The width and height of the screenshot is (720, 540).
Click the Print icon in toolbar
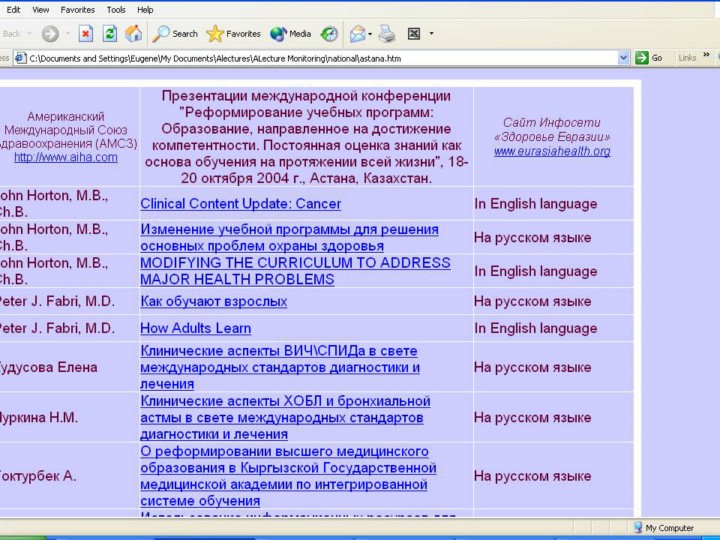tap(387, 33)
